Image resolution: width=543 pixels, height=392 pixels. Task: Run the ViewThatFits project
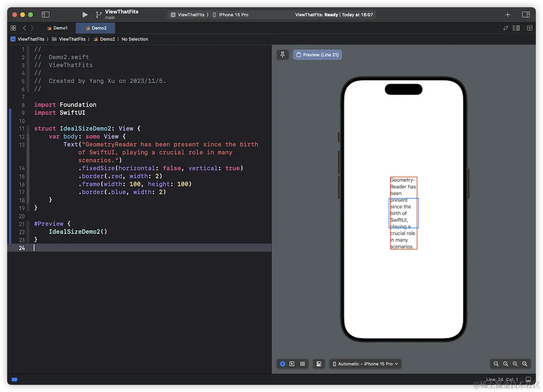coord(85,15)
